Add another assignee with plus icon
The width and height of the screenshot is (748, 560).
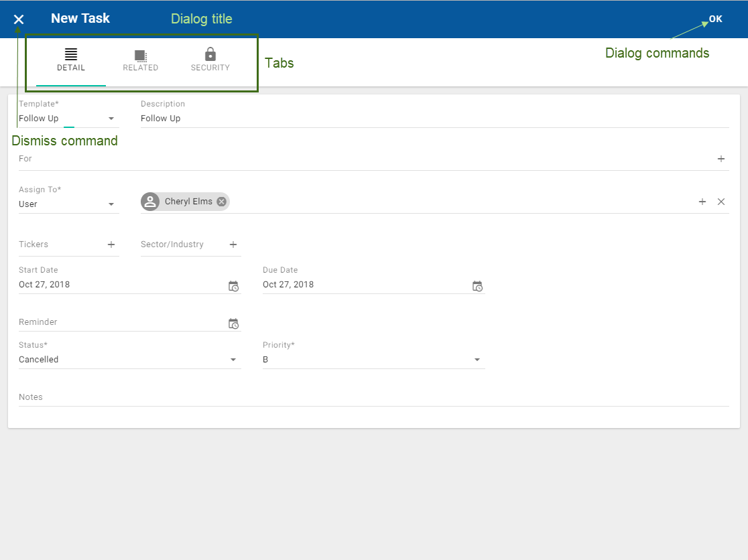[x=702, y=202]
